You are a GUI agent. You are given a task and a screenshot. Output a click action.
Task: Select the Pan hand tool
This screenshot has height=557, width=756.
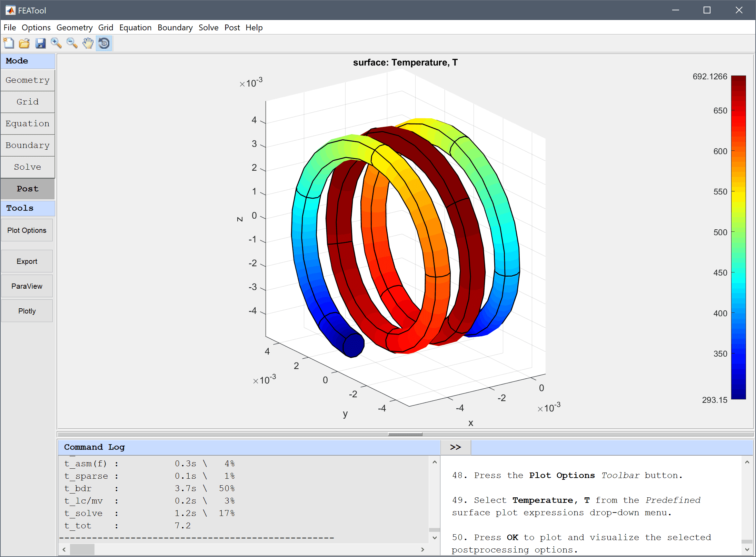(x=88, y=43)
